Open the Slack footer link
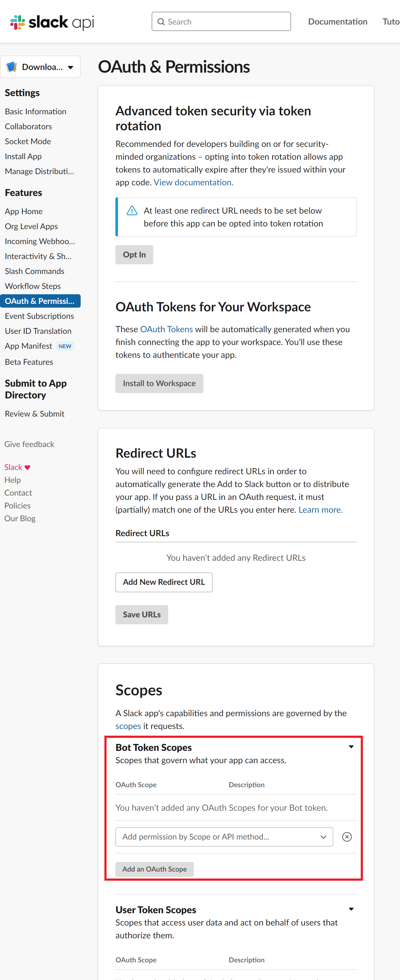This screenshot has width=400, height=980. click(x=13, y=467)
